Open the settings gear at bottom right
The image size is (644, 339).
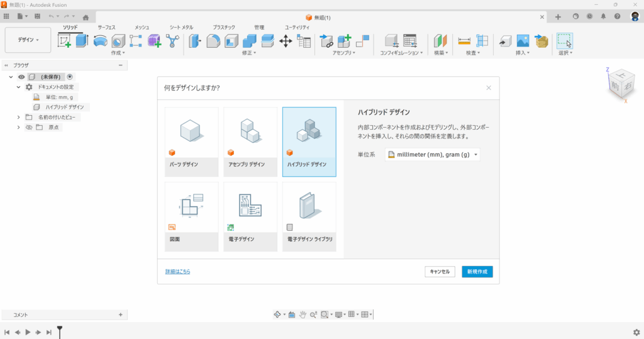(x=636, y=332)
